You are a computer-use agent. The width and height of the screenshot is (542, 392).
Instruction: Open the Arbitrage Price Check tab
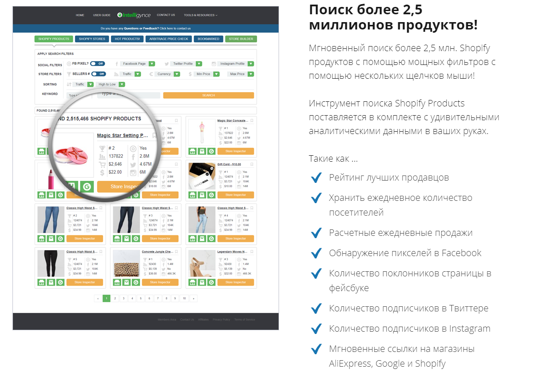[x=169, y=39]
